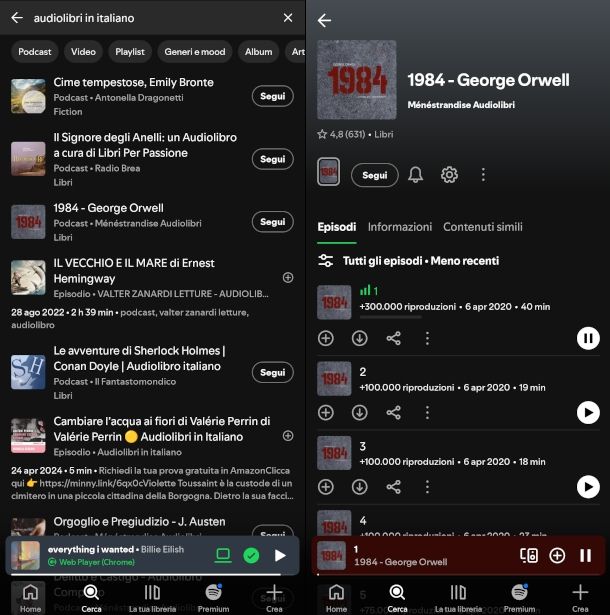Share episode 1
610x615 pixels.
click(x=393, y=338)
